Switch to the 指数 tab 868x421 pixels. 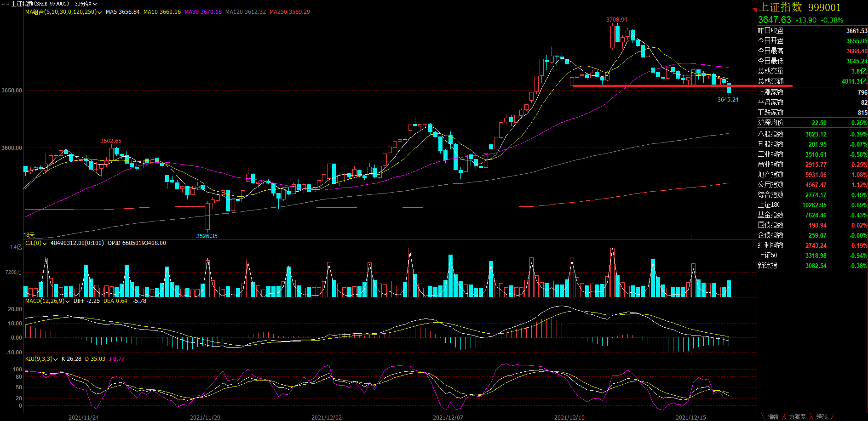pyautogui.click(x=773, y=416)
